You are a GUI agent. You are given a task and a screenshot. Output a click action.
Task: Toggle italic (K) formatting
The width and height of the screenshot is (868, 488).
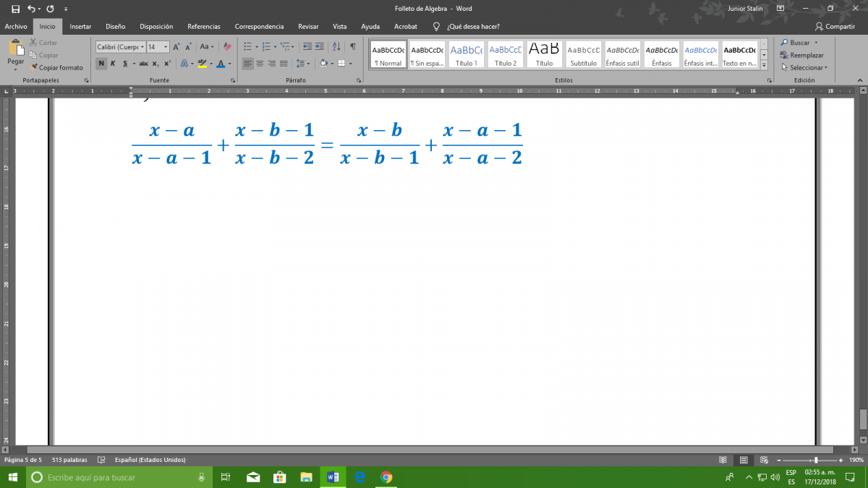tap(113, 64)
